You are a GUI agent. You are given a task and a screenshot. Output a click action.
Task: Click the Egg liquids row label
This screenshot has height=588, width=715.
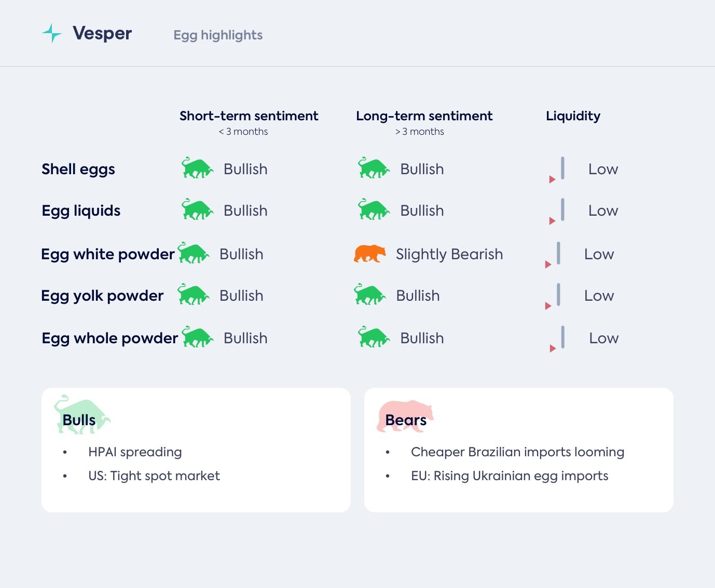pos(81,211)
